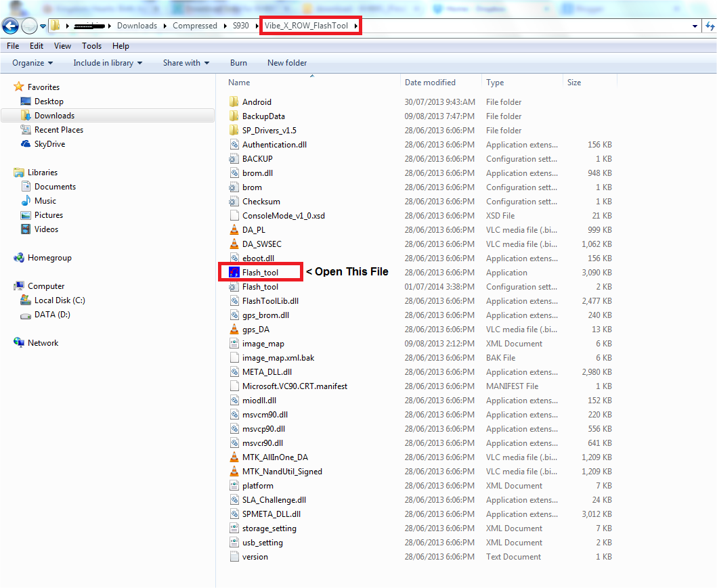Click Downloads in the breadcrumb path
The image size is (717, 588).
click(137, 26)
